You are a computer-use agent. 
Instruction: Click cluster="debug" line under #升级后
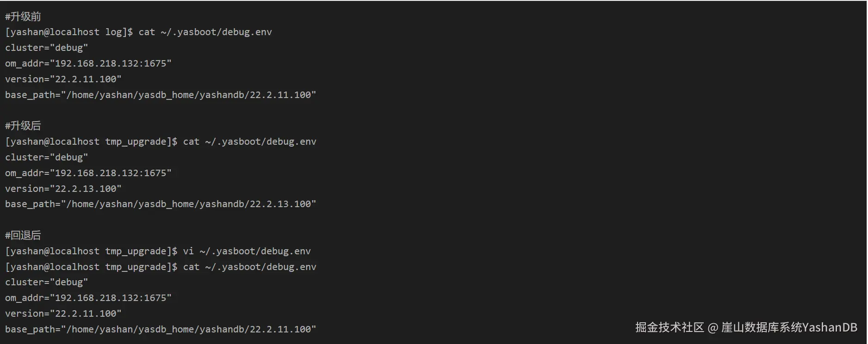point(47,158)
